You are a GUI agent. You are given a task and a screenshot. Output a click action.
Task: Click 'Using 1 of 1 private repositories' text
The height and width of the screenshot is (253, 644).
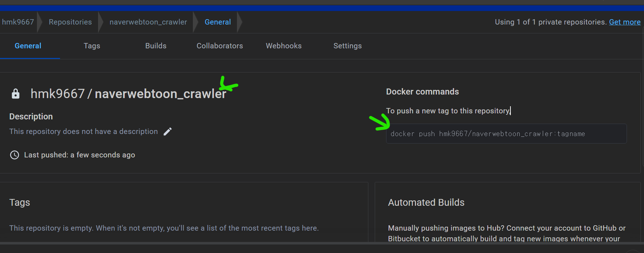point(551,22)
